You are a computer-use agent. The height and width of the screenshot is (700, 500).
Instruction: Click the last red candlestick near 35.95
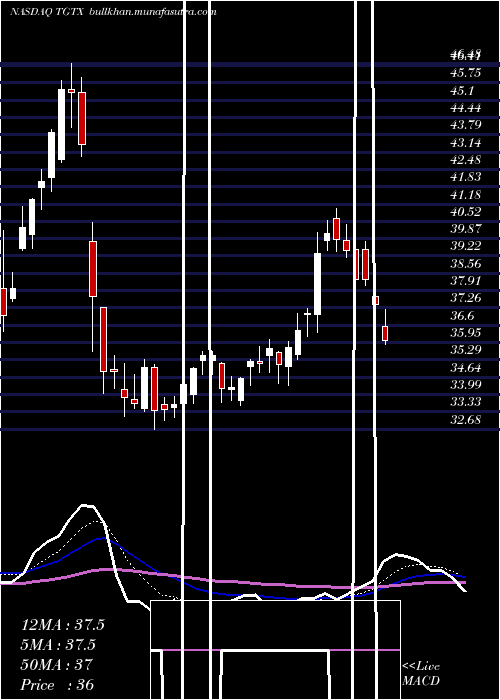385,333
